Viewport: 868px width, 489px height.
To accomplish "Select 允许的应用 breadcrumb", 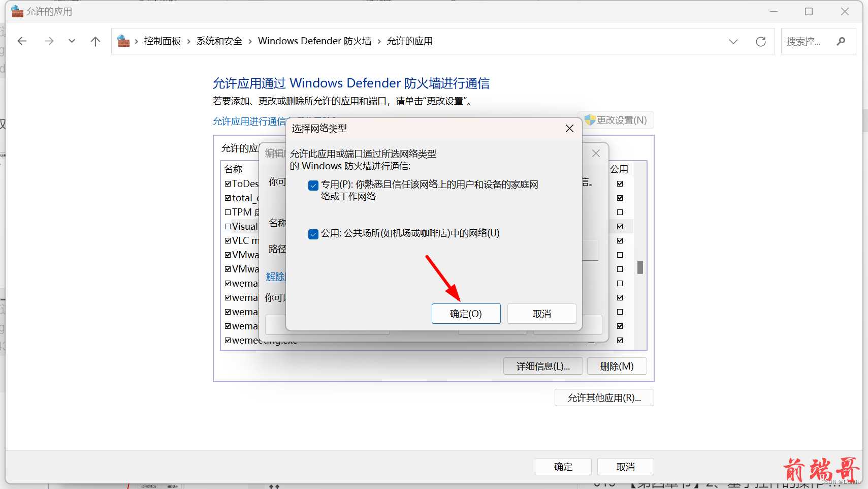I will pos(409,41).
